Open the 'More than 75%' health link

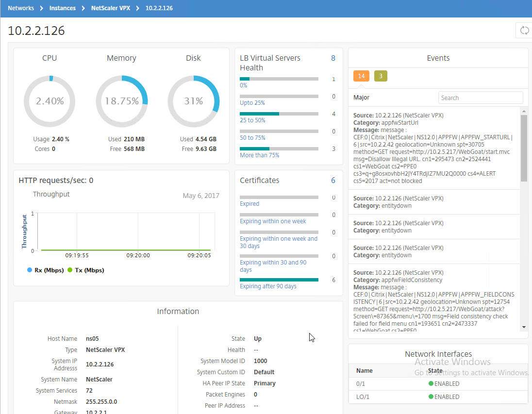coord(259,155)
